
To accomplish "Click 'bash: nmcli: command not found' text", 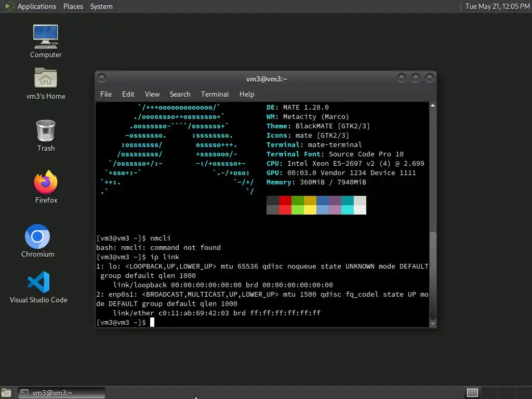I will pos(158,247).
